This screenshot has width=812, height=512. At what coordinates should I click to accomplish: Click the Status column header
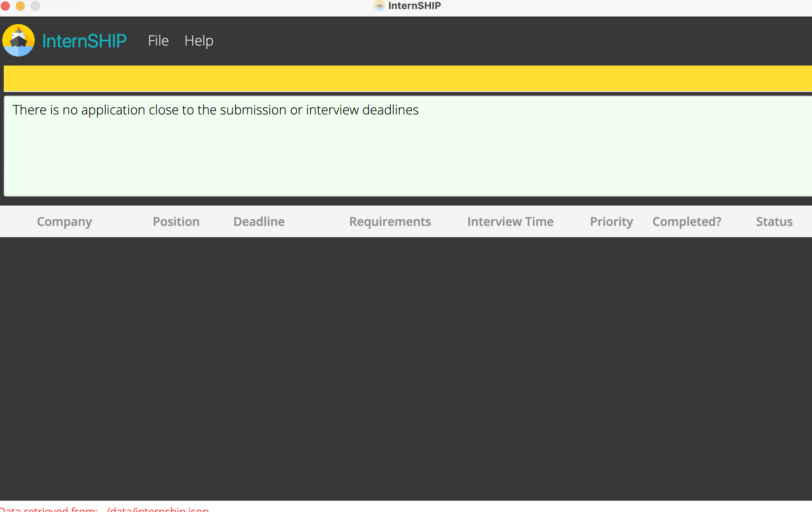coord(774,221)
